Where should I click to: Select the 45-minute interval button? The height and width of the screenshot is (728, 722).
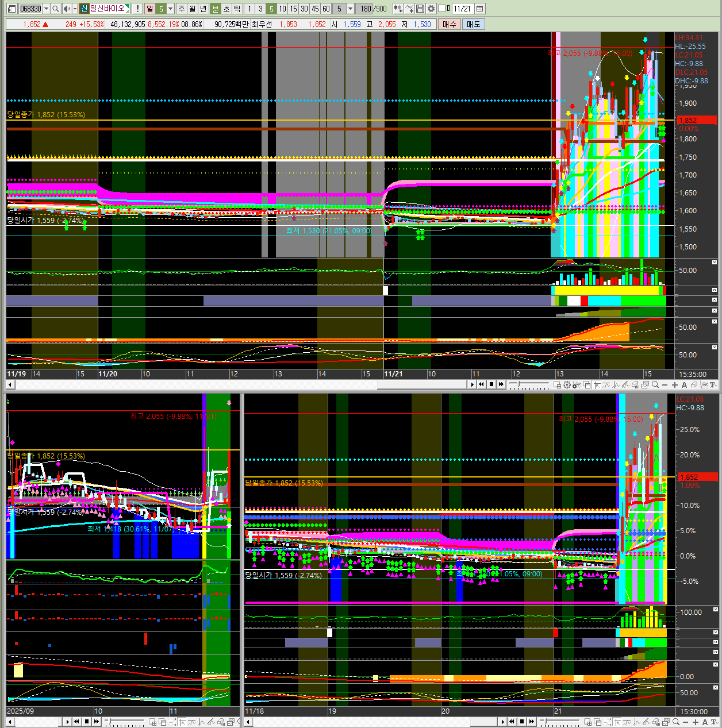315,9
